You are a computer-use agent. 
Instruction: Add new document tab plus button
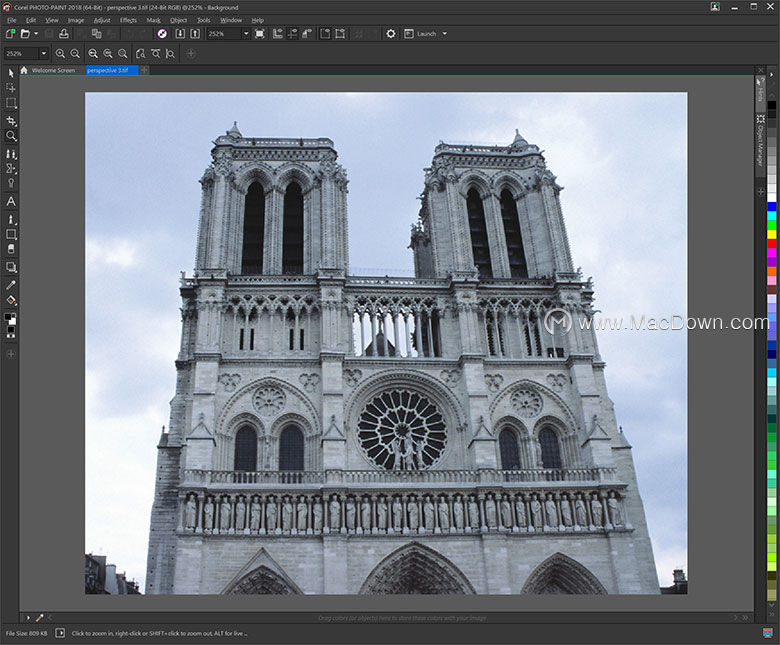tap(144, 70)
